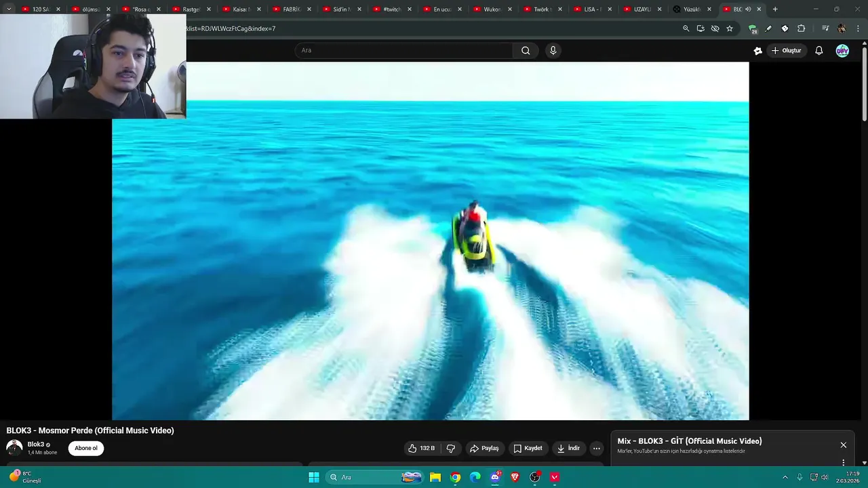Open the DFY account avatar menu
The image size is (868, 488).
pyautogui.click(x=842, y=51)
